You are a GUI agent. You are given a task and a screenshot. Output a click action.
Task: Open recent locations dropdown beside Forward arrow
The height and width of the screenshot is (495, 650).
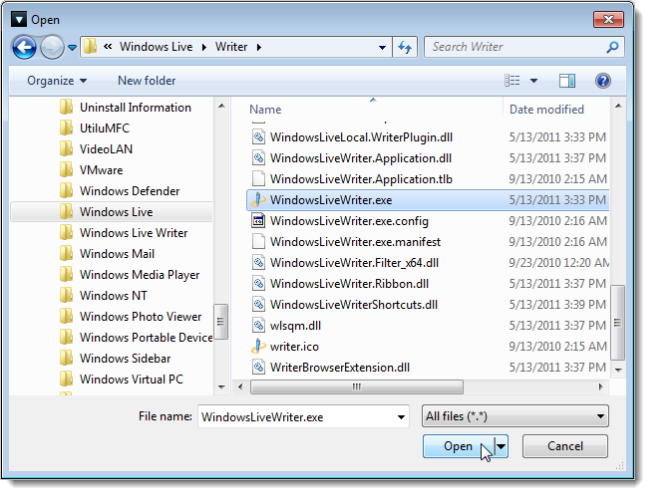click(x=72, y=48)
